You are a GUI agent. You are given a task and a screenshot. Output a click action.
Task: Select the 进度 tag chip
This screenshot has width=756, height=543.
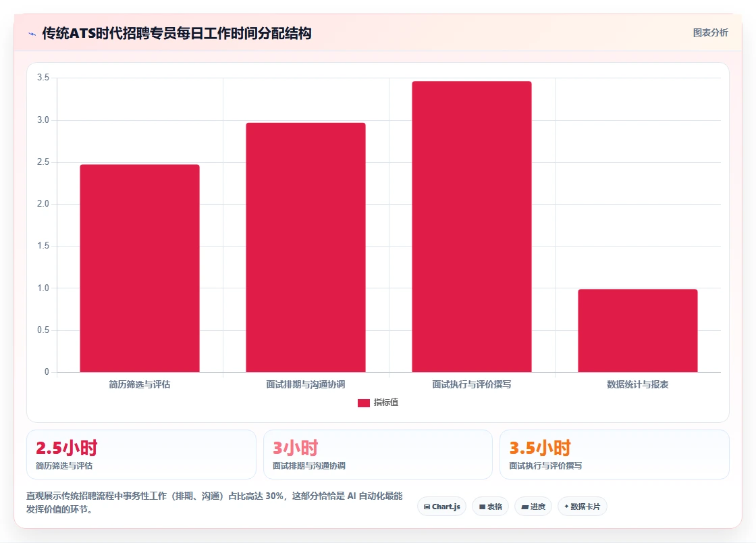click(x=533, y=507)
